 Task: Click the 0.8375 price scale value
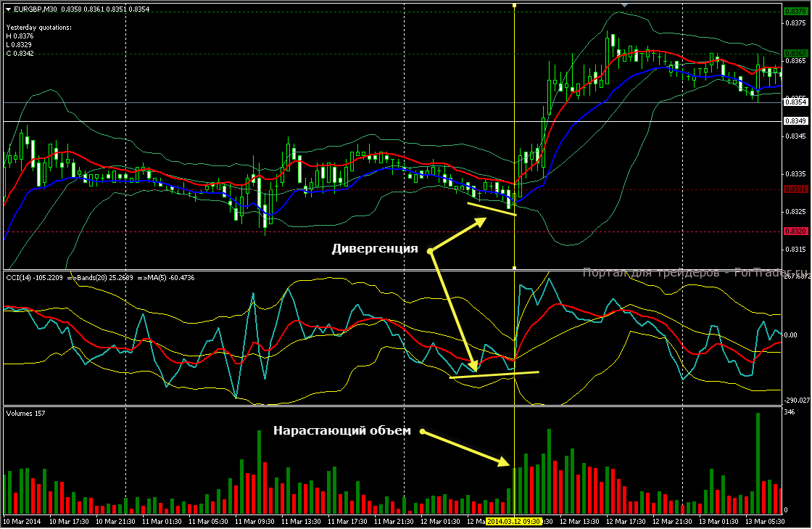pos(797,22)
